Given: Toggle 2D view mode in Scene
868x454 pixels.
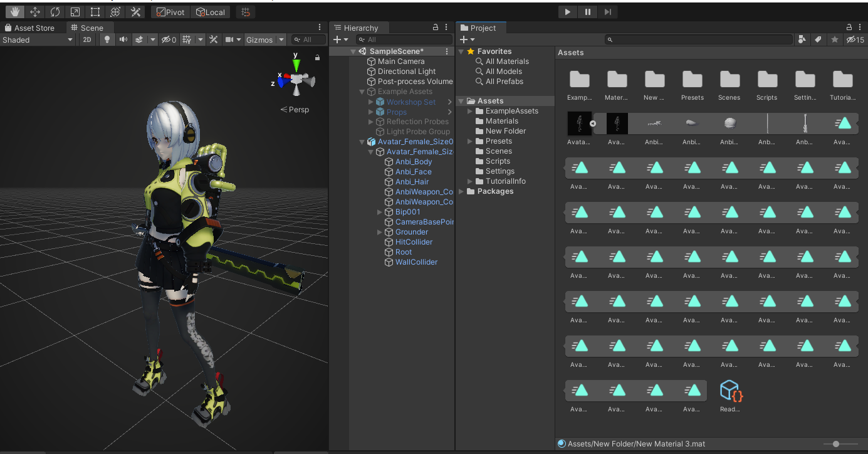Looking at the screenshot, I should point(87,40).
